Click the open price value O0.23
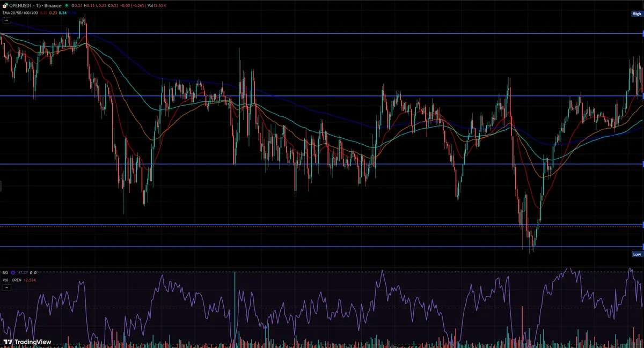644x348 pixels. click(77, 6)
